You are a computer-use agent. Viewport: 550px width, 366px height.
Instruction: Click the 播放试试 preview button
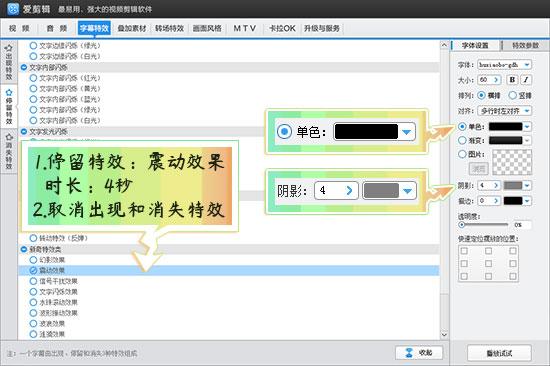tap(499, 353)
